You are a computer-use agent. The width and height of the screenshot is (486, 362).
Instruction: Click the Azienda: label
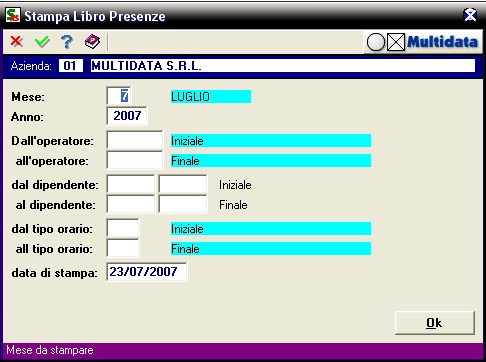31,66
